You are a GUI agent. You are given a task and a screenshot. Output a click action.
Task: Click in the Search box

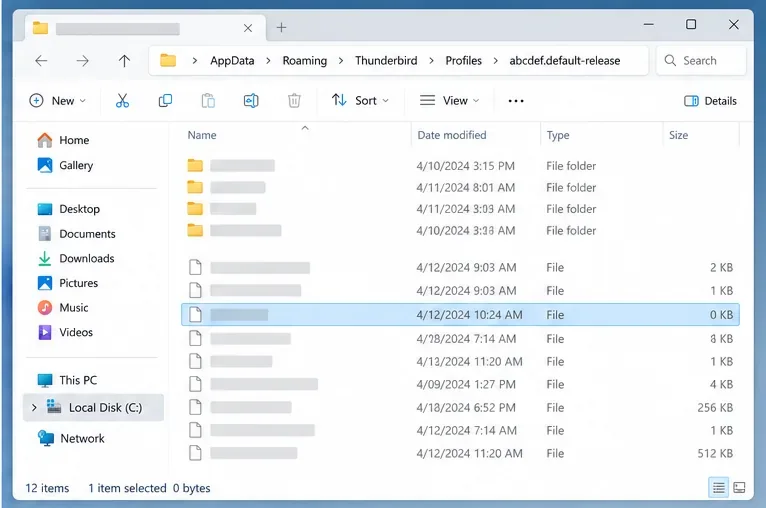702,61
